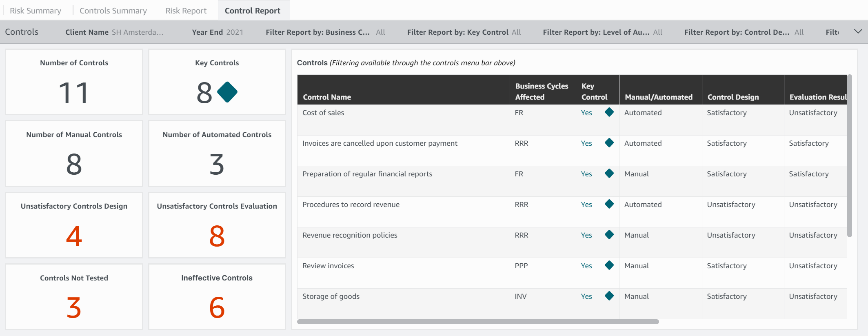Click diamond icon in Preparation of regular financial reports row
Viewport: 868px width, 336px height.
609,174
